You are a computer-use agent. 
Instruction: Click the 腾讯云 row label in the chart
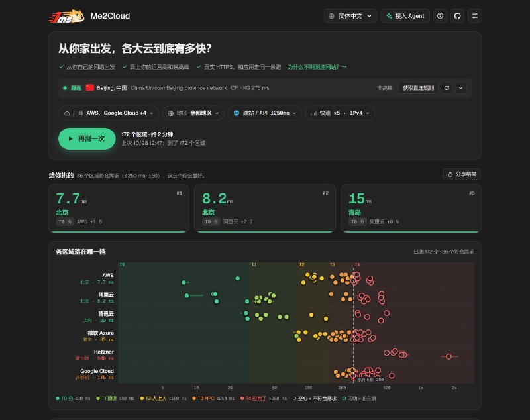(106, 314)
